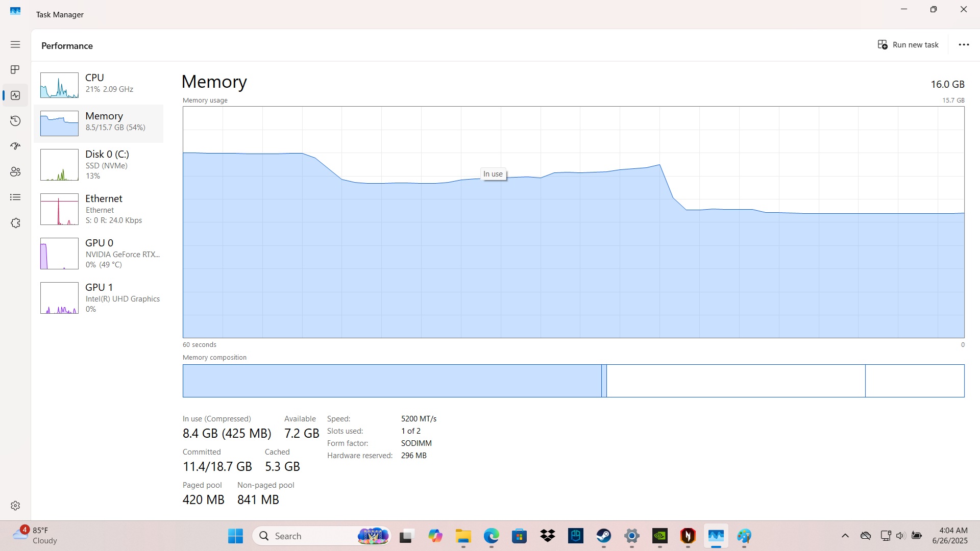Screen dimensions: 980x551
Task: Select the Ethernet performance item
Action: [x=99, y=209]
